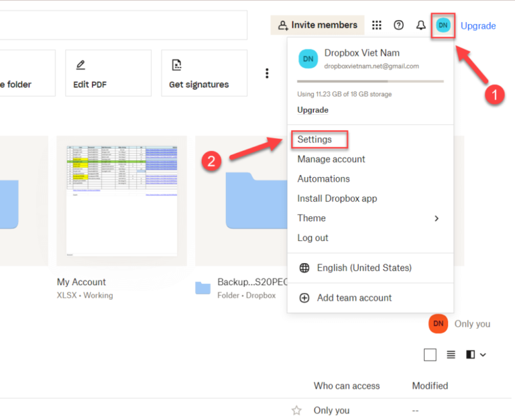The width and height of the screenshot is (515, 420).
Task: Open the My Account spreadsheet thumbnail
Action: [121, 201]
